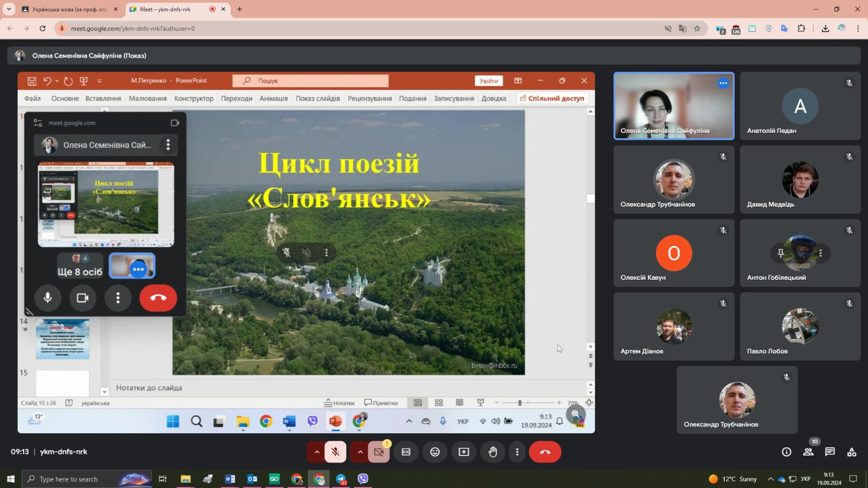868x488 pixels.
Task: Click Спільний доступ in shared PowerPoint
Action: (552, 98)
